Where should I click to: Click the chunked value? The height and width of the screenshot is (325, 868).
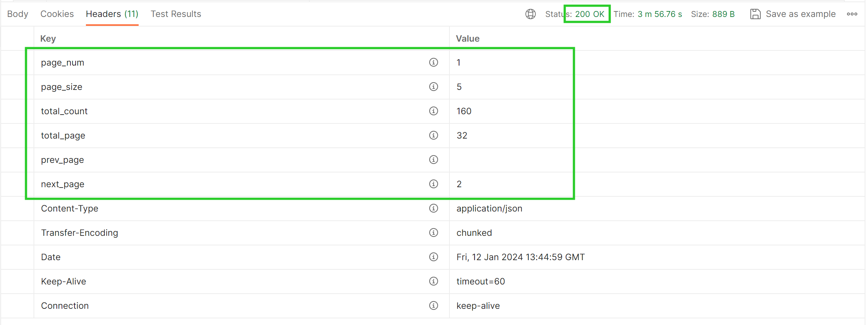pyautogui.click(x=474, y=233)
